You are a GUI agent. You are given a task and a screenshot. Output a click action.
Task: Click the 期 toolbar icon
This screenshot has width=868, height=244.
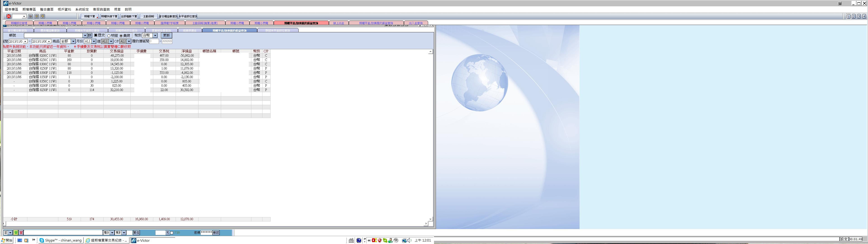click(x=37, y=16)
